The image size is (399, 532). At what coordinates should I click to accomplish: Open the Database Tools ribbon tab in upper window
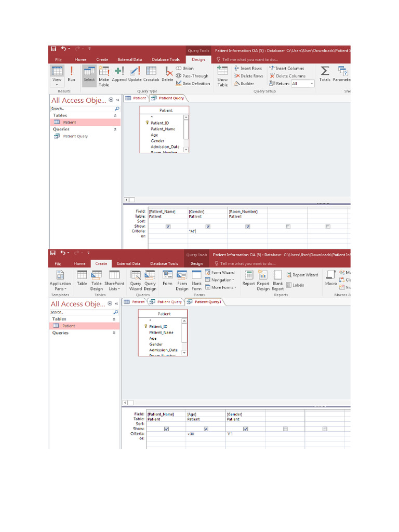click(x=166, y=59)
